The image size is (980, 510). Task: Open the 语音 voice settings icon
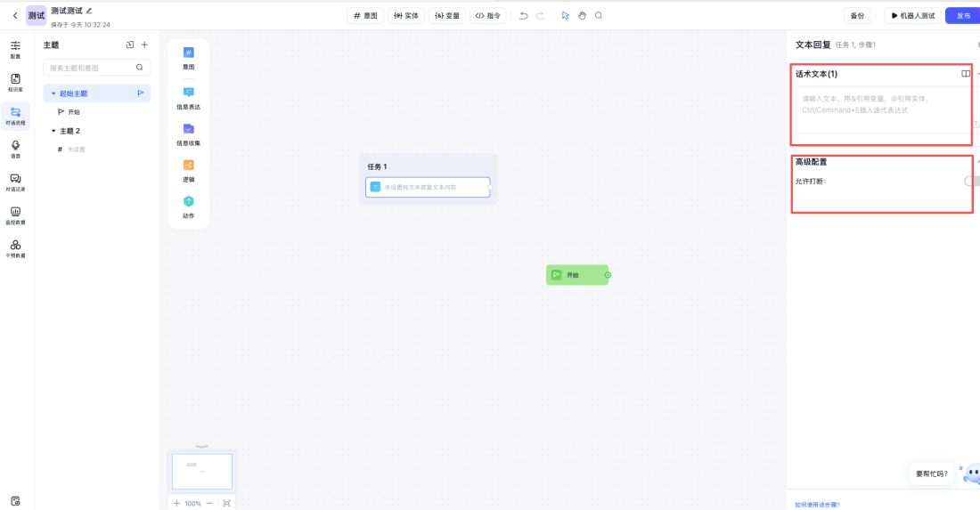point(15,148)
